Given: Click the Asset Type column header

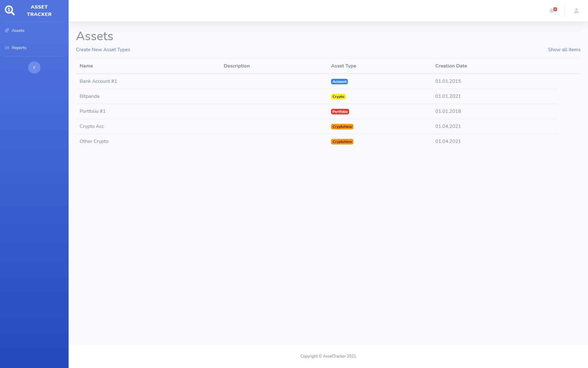Looking at the screenshot, I should pos(343,66).
